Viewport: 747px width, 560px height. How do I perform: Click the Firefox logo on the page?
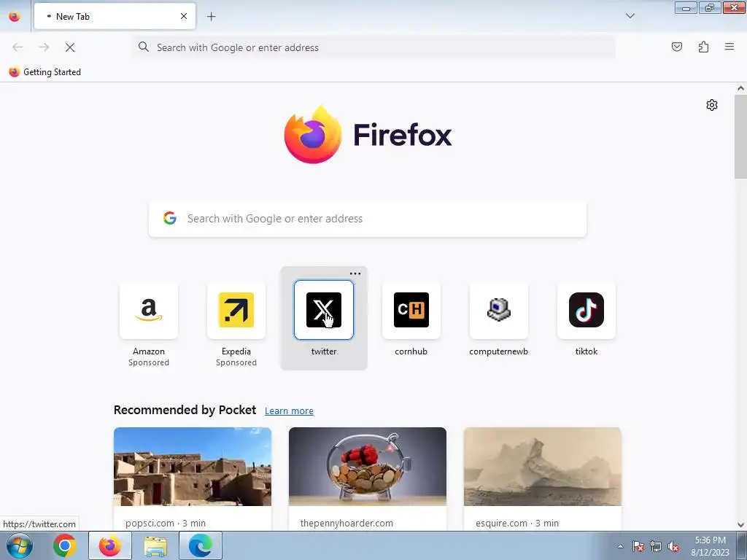[368, 135]
